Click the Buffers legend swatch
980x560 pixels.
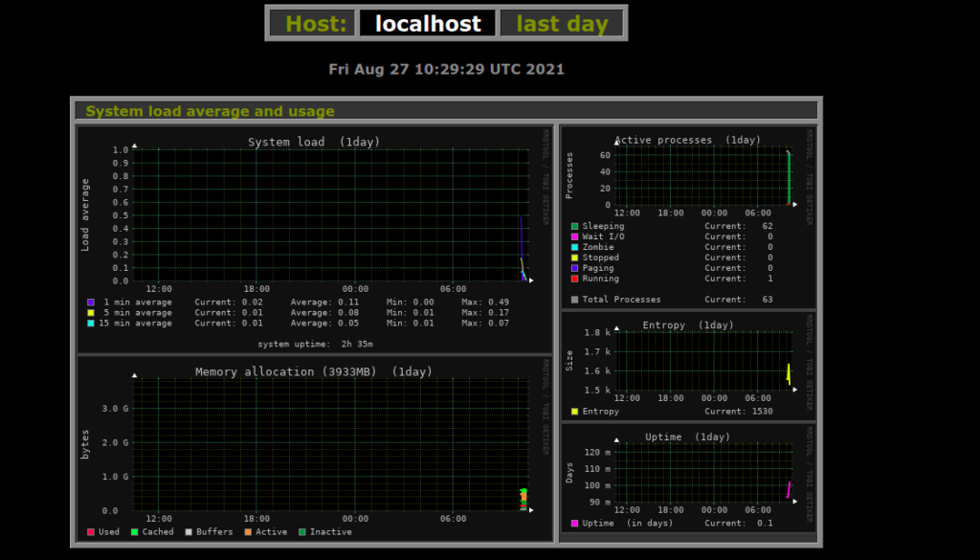coord(189,532)
